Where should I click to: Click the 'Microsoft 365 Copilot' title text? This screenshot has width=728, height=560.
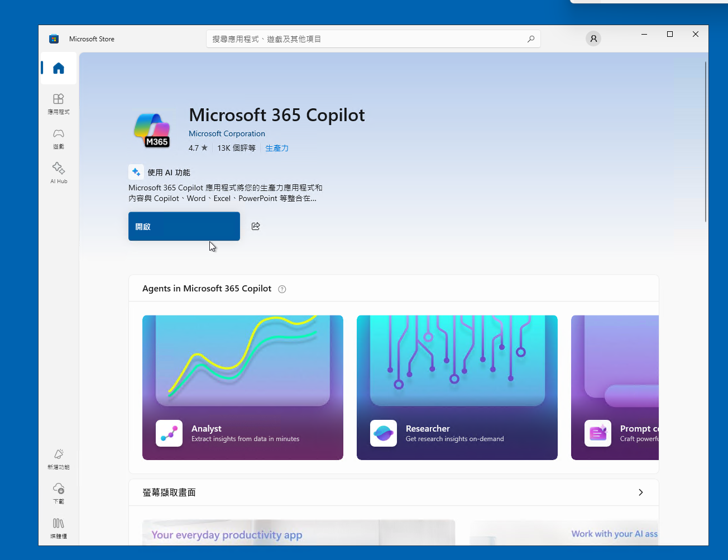click(x=277, y=115)
